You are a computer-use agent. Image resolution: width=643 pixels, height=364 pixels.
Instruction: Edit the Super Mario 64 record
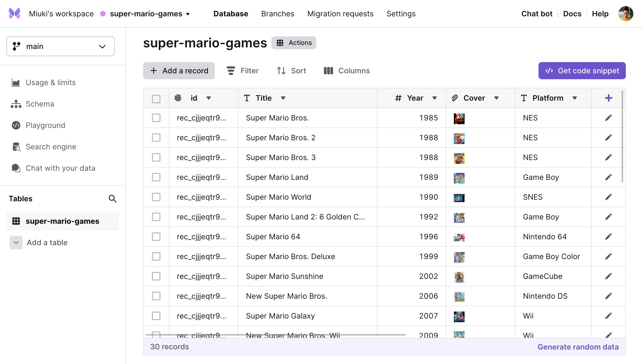tap(608, 237)
